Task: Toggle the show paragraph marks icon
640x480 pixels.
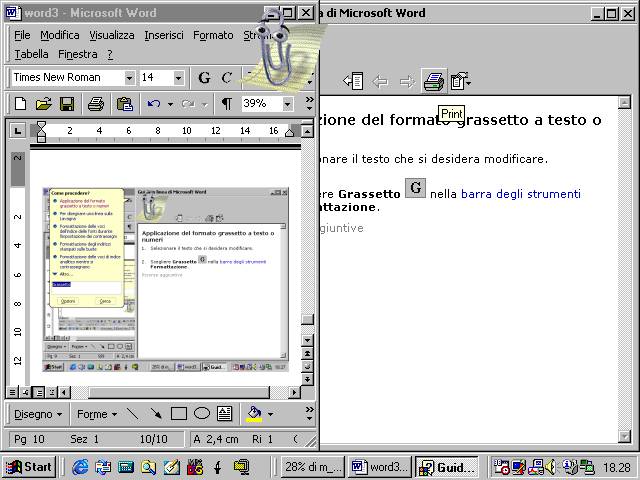Action: tap(227, 104)
